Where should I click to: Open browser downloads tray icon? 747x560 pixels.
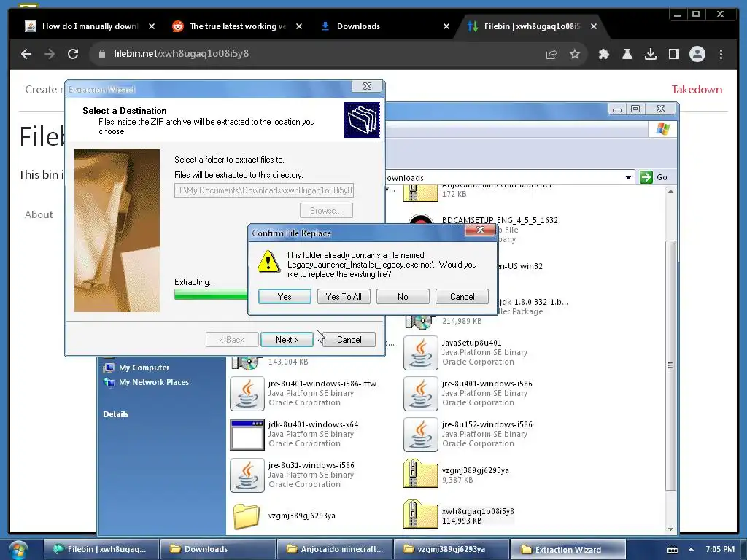650,54
